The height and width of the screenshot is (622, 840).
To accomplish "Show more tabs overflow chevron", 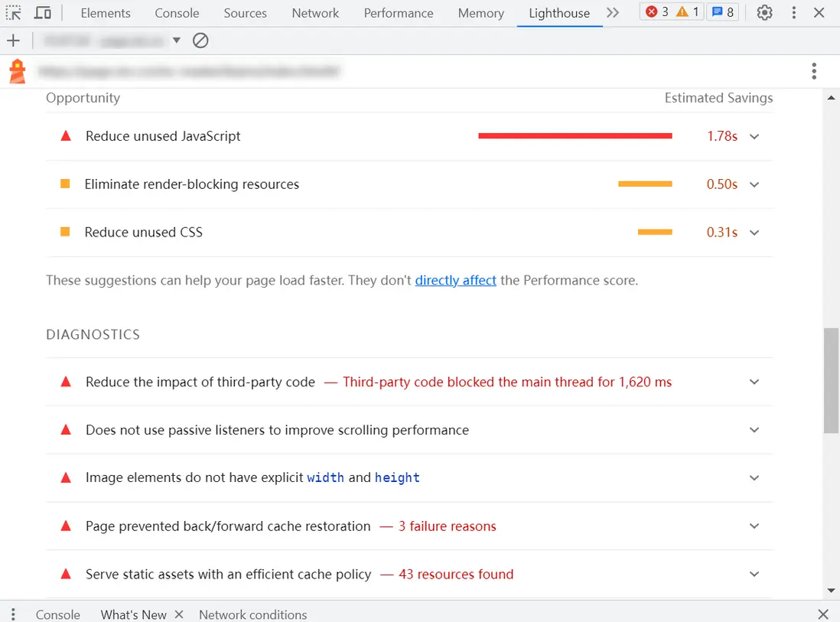I will pyautogui.click(x=612, y=13).
